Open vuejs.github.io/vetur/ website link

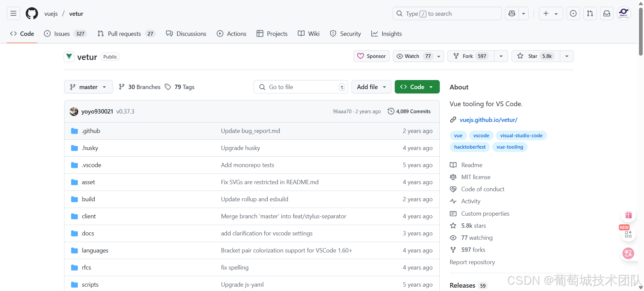(488, 120)
